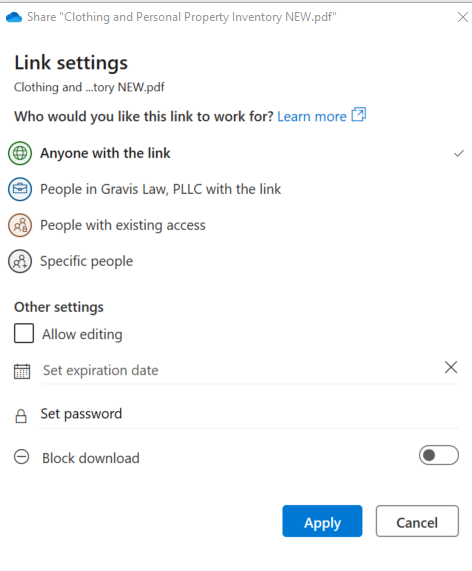Select Anyone with the link option
Image resolution: width=472 pixels, height=571 pixels.
(x=236, y=153)
